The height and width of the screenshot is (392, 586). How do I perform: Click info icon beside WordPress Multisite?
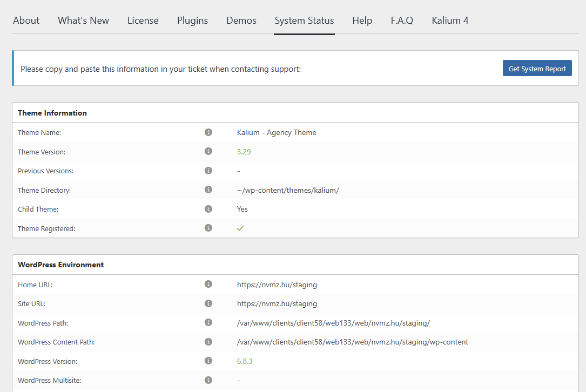(208, 380)
